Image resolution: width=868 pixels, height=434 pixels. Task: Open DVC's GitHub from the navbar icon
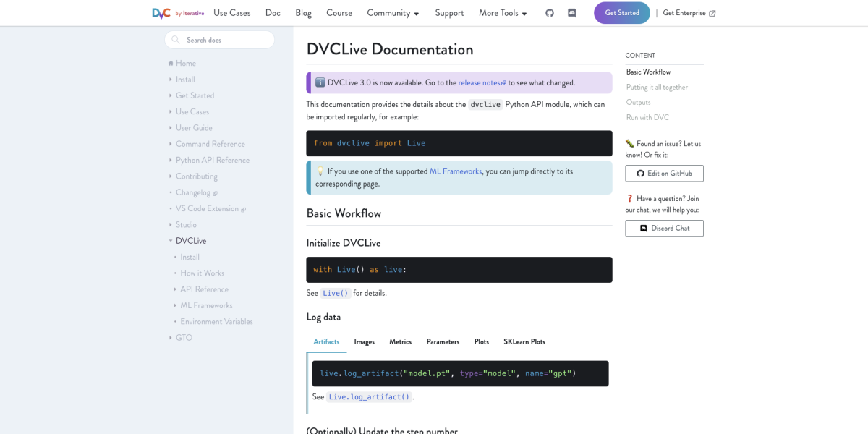click(x=550, y=12)
